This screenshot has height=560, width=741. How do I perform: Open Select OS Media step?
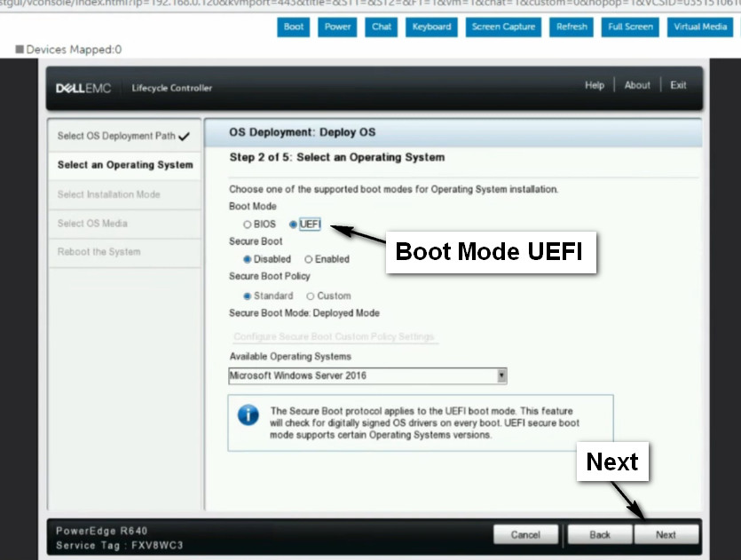tap(125, 224)
